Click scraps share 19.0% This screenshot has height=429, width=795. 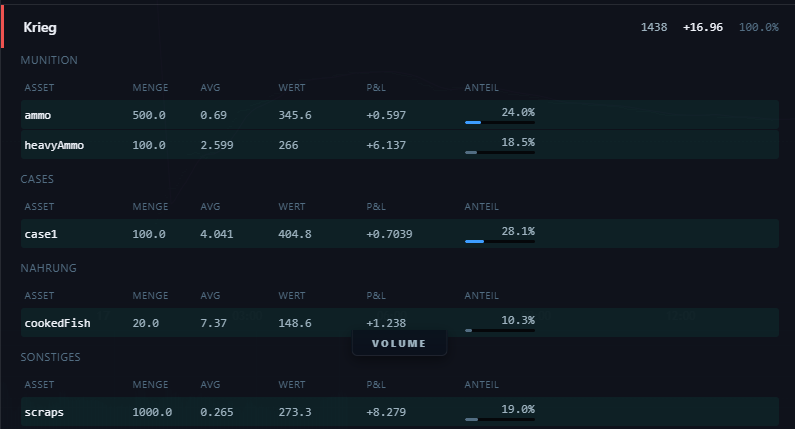point(518,409)
